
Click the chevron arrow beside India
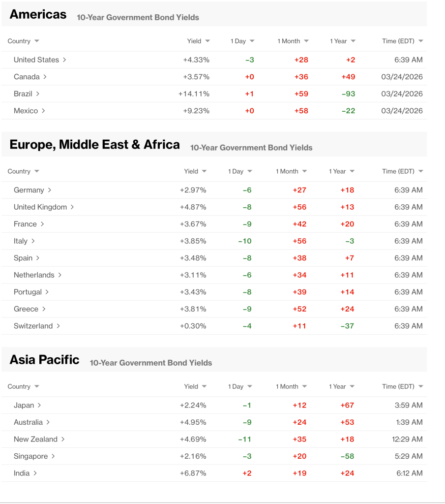tap(35, 473)
